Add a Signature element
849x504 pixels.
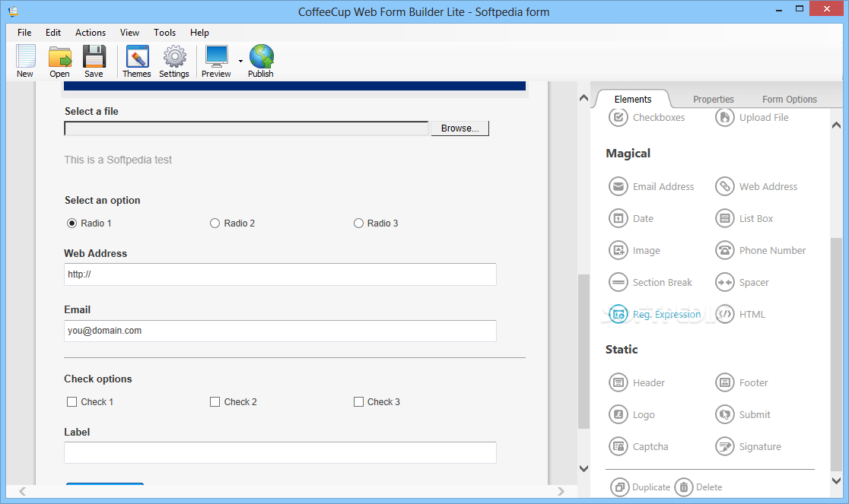(x=748, y=447)
